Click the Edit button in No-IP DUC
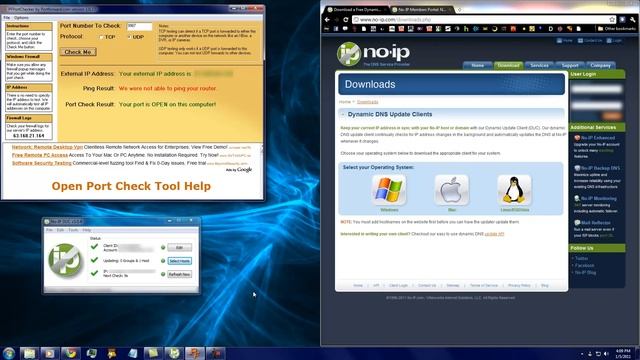This screenshot has height=360, width=640. click(x=179, y=247)
